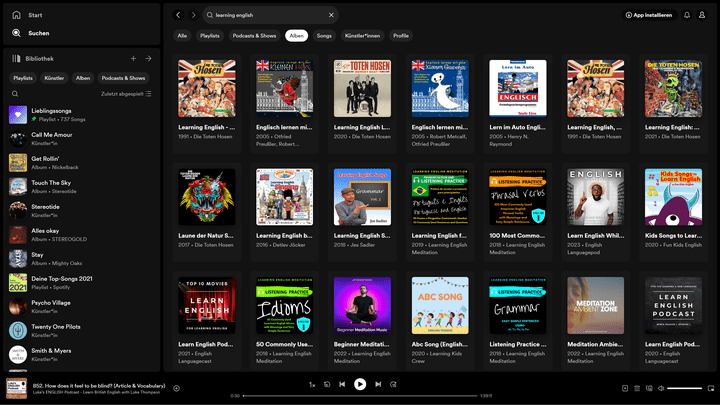Screen dimensions: 720x405
Task: Open the user profile icon
Action: (704, 15)
